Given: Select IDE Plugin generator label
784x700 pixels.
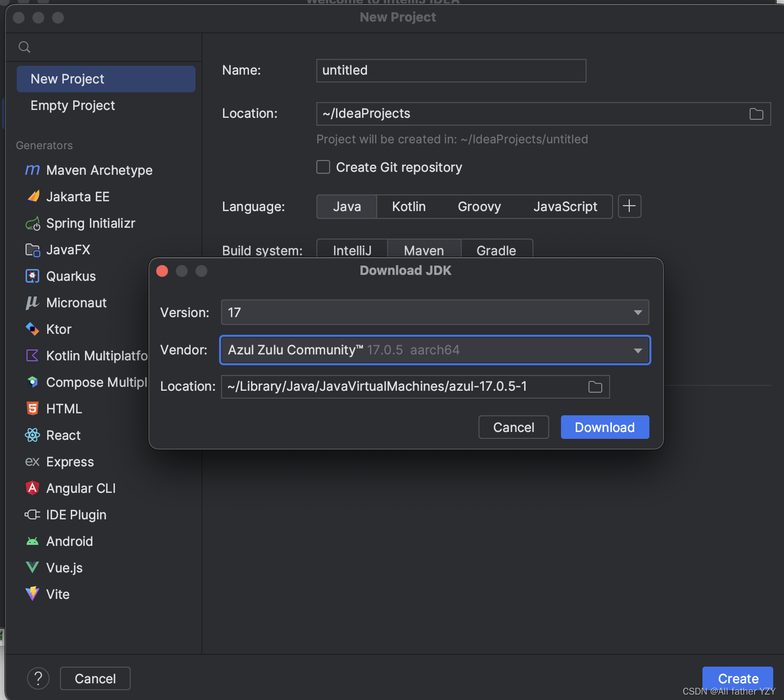Looking at the screenshot, I should (x=76, y=515).
